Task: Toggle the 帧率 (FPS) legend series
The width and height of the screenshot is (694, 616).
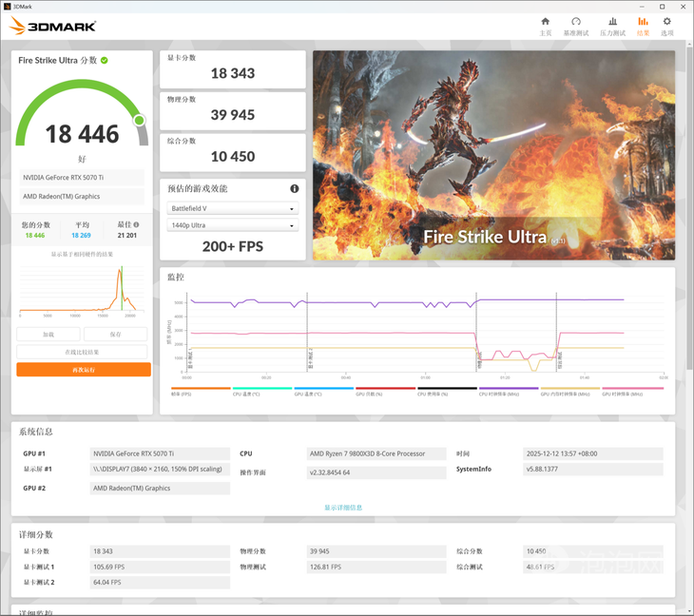Action: coord(200,392)
